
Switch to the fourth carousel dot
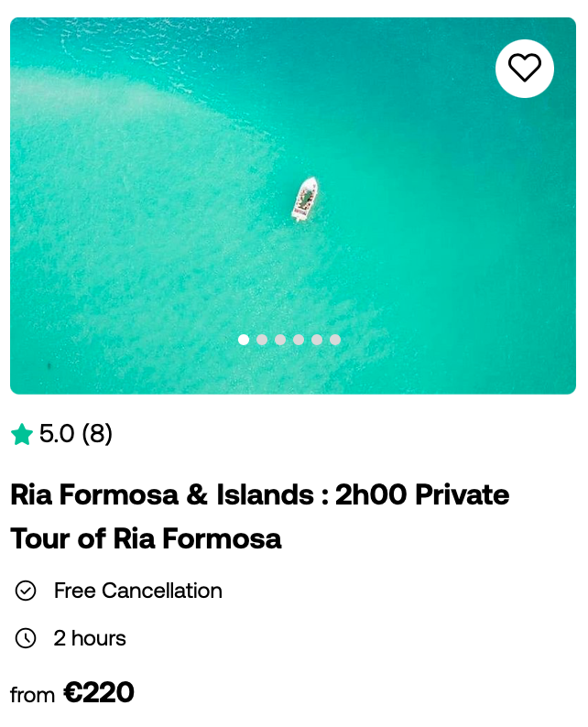tap(299, 340)
